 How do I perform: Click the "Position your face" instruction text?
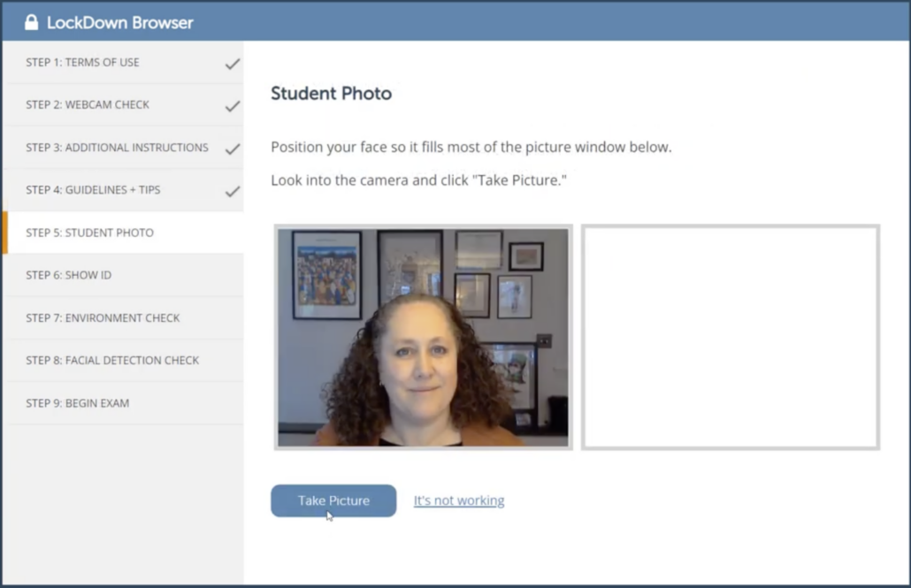[471, 147]
